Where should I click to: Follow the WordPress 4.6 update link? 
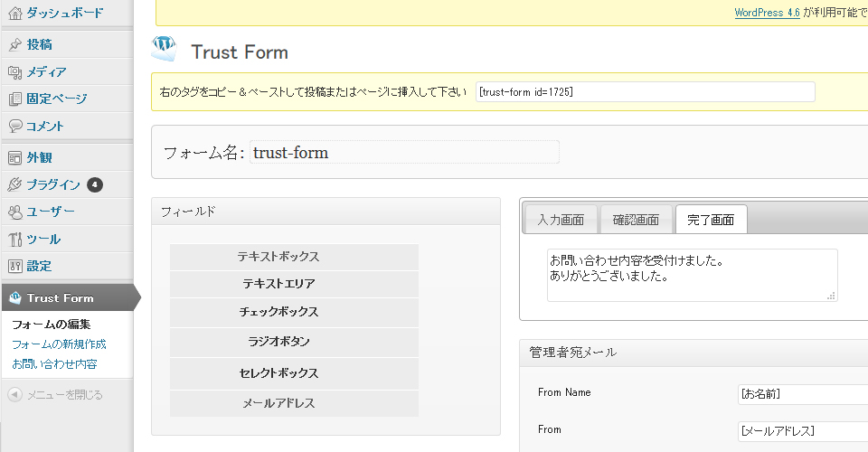point(767,12)
